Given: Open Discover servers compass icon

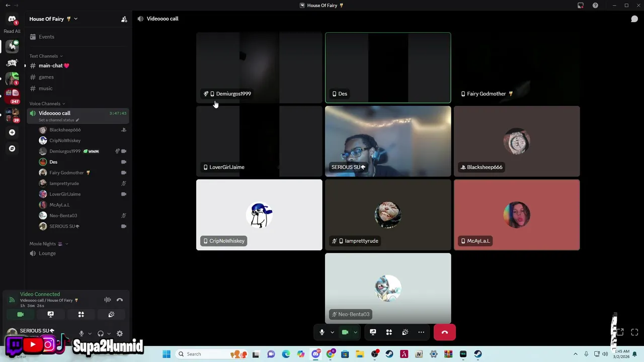Looking at the screenshot, I should click(x=12, y=148).
